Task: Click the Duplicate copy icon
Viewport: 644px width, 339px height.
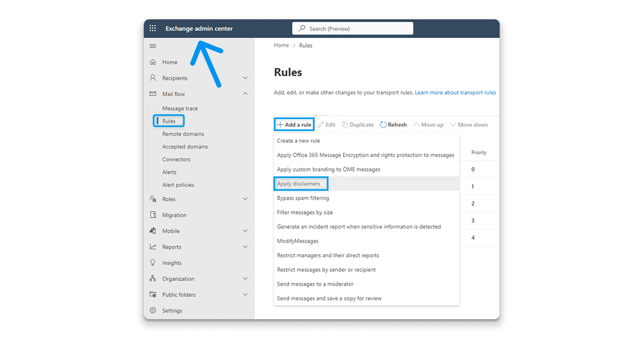Action: 345,125
